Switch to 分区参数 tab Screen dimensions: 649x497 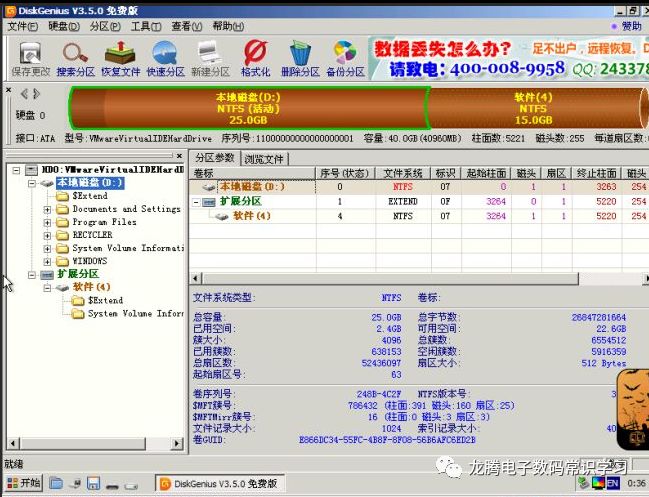click(x=214, y=158)
